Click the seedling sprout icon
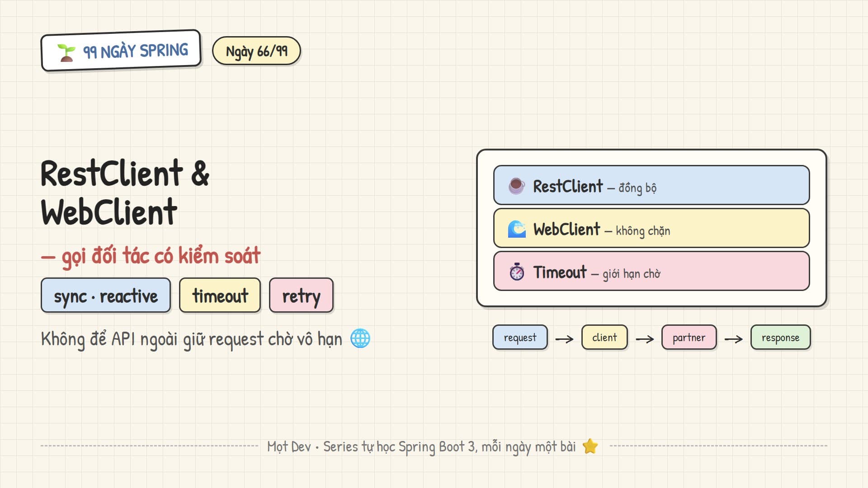This screenshot has height=488, width=868. [66, 53]
